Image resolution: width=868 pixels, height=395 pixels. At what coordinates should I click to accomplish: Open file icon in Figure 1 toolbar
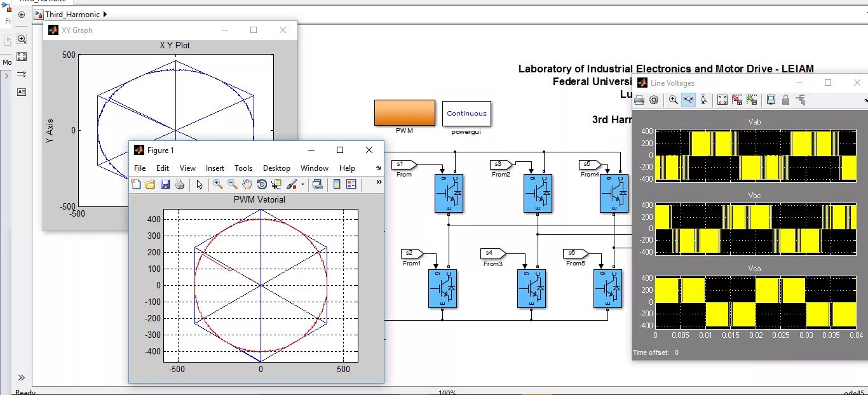point(151,184)
